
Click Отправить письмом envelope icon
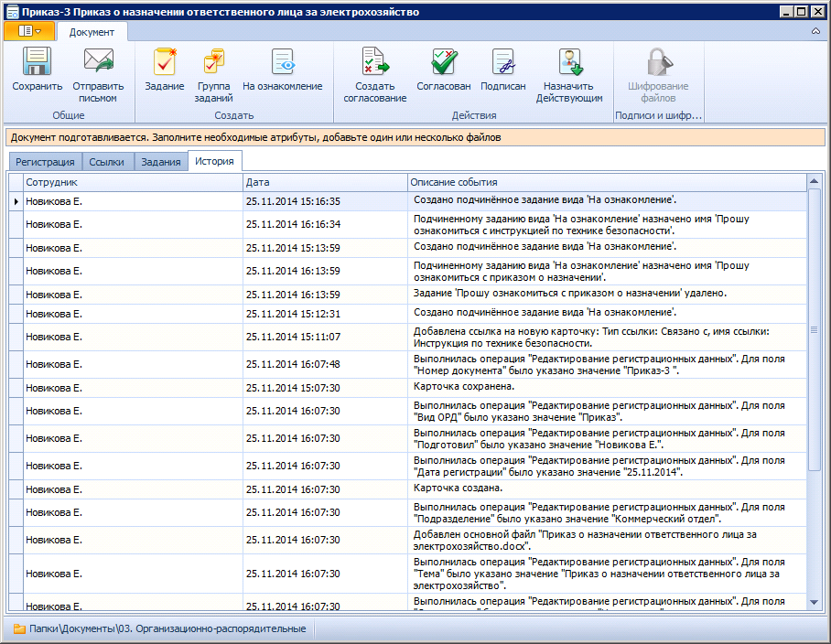97,62
